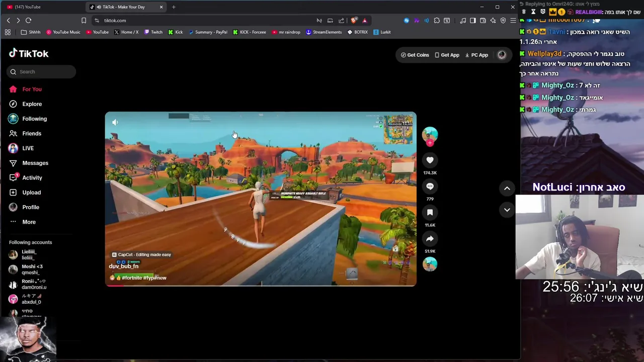Open the Brave Rewards triangle icon
The width and height of the screenshot is (644, 362).
point(365,21)
